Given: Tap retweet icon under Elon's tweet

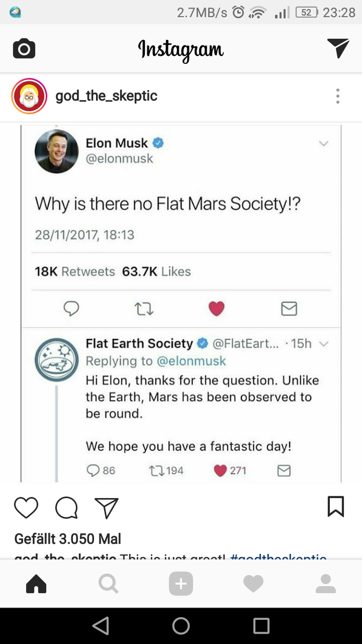Looking at the screenshot, I should point(144,308).
